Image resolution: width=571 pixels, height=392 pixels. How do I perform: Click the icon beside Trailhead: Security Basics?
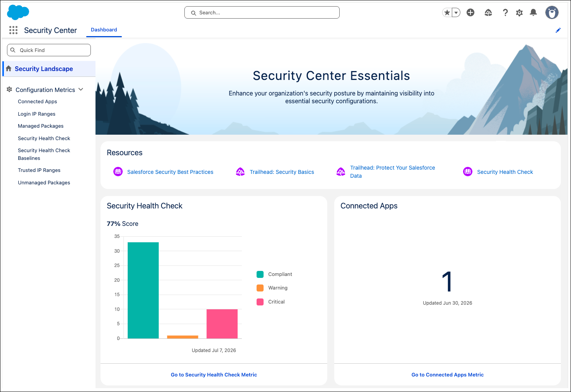click(240, 172)
